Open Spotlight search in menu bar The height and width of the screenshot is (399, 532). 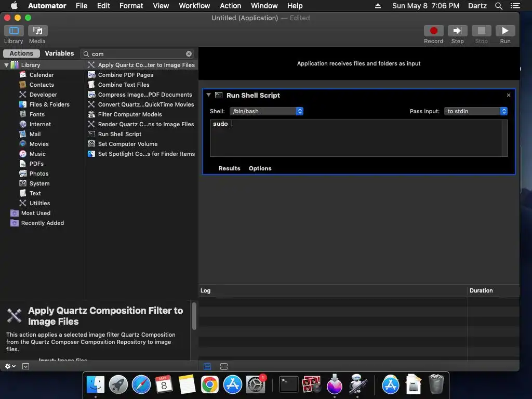coord(498,6)
